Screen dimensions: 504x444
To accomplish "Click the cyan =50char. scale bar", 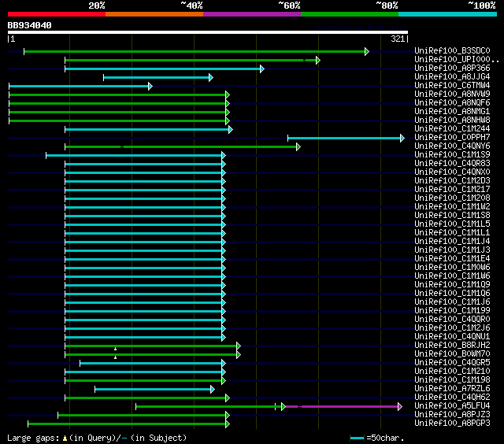I will click(x=357, y=438).
